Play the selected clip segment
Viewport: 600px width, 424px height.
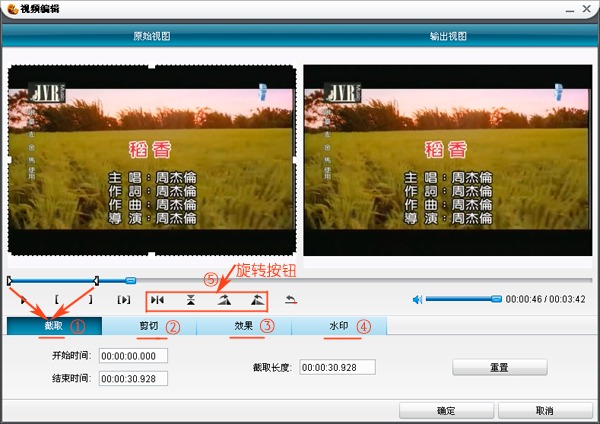click(x=124, y=300)
